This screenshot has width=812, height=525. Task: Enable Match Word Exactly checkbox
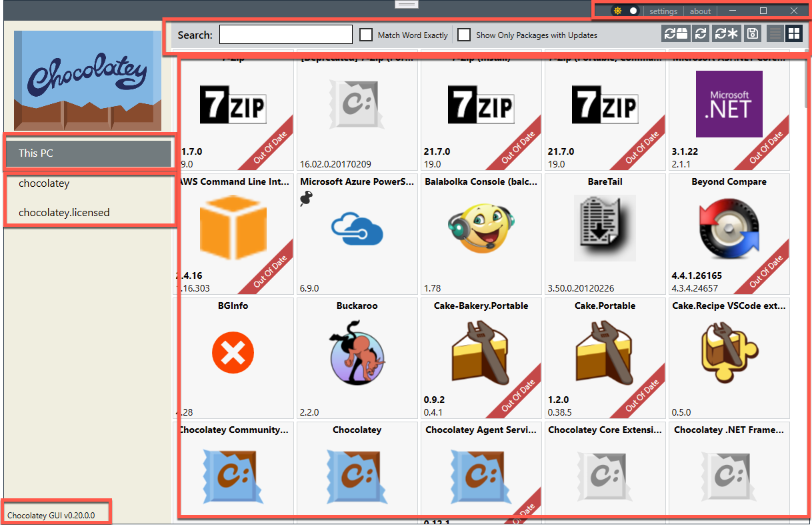pyautogui.click(x=366, y=35)
